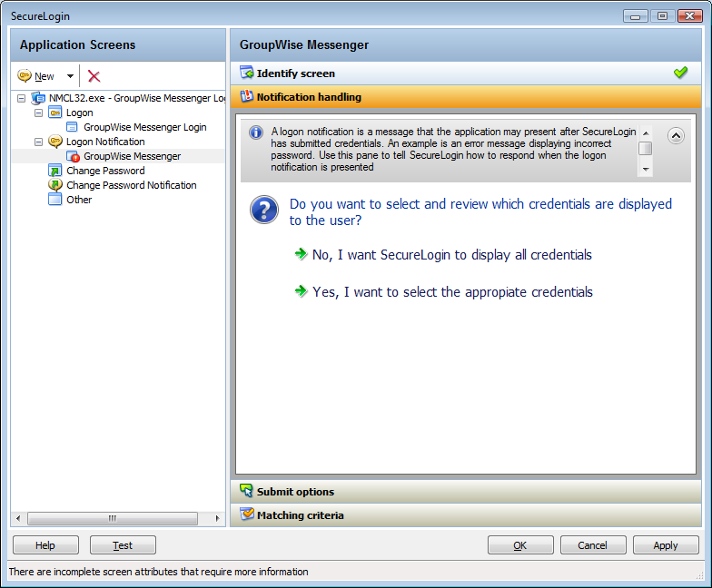Screen dimensions: 712x588
Task: Click tree horizontal scroll left arrow
Action: coord(18,518)
